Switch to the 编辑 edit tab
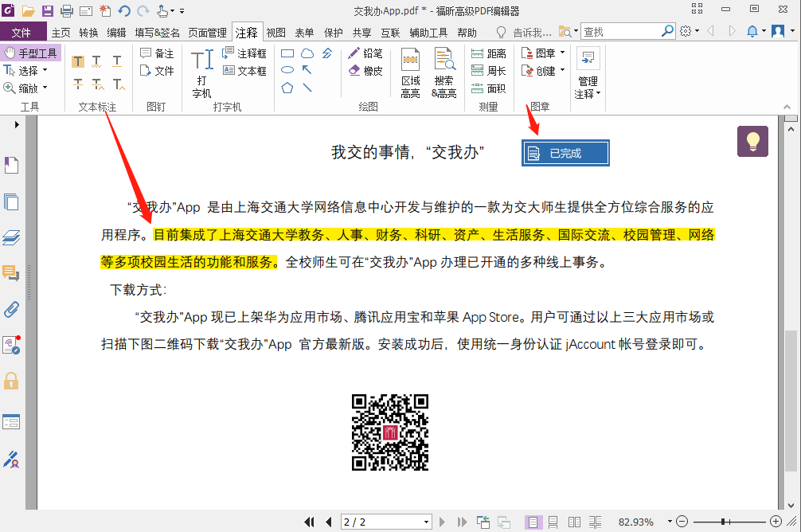This screenshot has width=801, height=532. [x=116, y=32]
